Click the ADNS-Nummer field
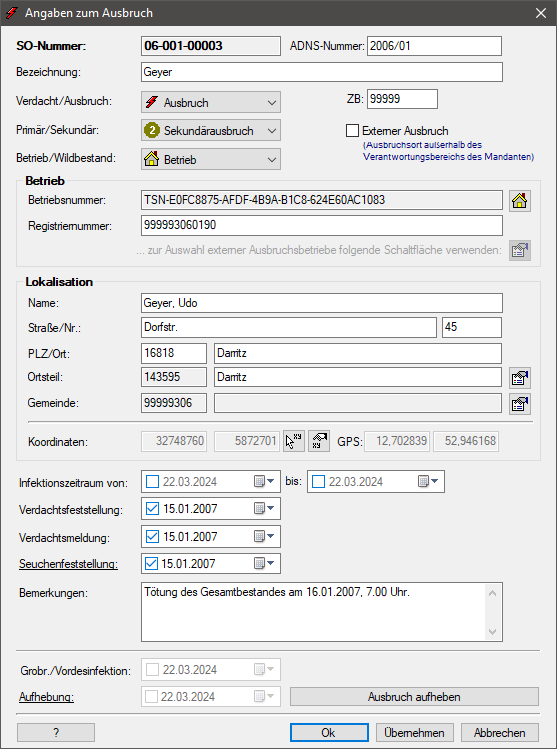This screenshot has height=749, width=557. point(434,46)
